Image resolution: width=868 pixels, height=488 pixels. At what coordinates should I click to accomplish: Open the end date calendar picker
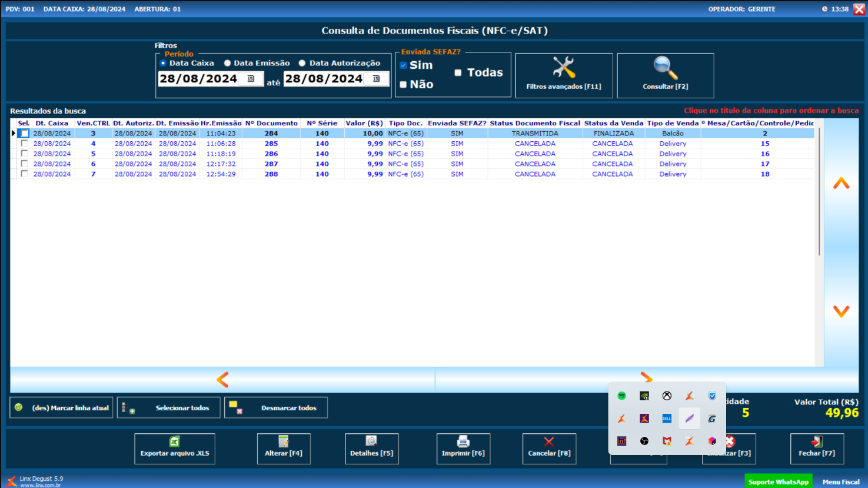click(376, 79)
